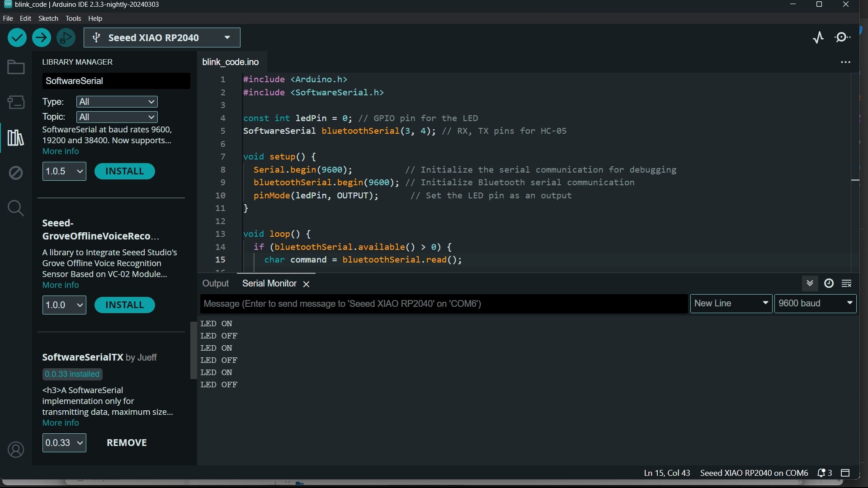This screenshot has width=868, height=488.
Task: Toggle autoscroll in Serial Monitor
Action: pyautogui.click(x=810, y=283)
